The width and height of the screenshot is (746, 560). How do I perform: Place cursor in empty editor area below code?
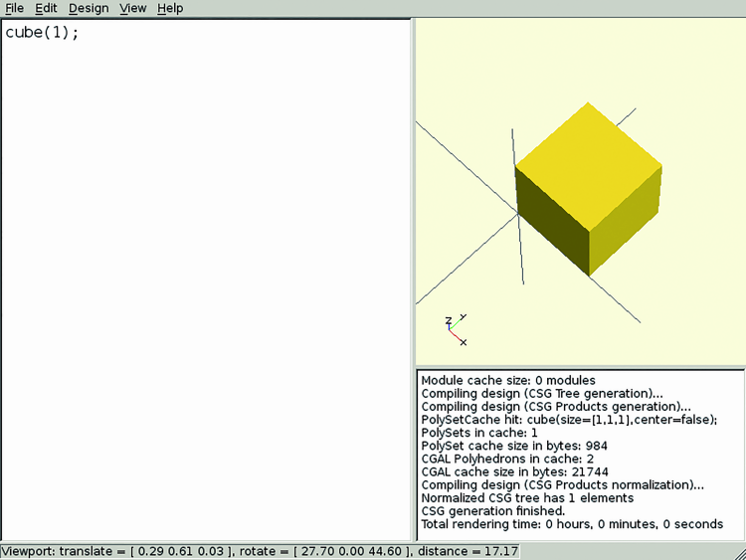199,298
